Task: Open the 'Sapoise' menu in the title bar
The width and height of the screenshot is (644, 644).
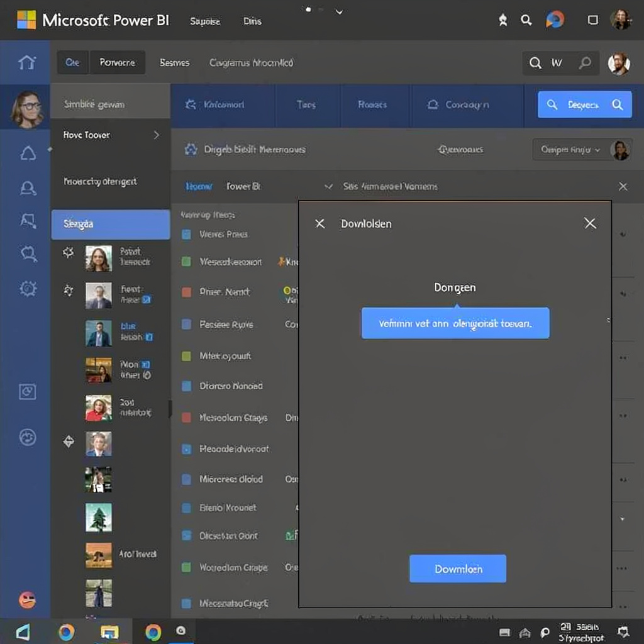Action: [x=205, y=21]
